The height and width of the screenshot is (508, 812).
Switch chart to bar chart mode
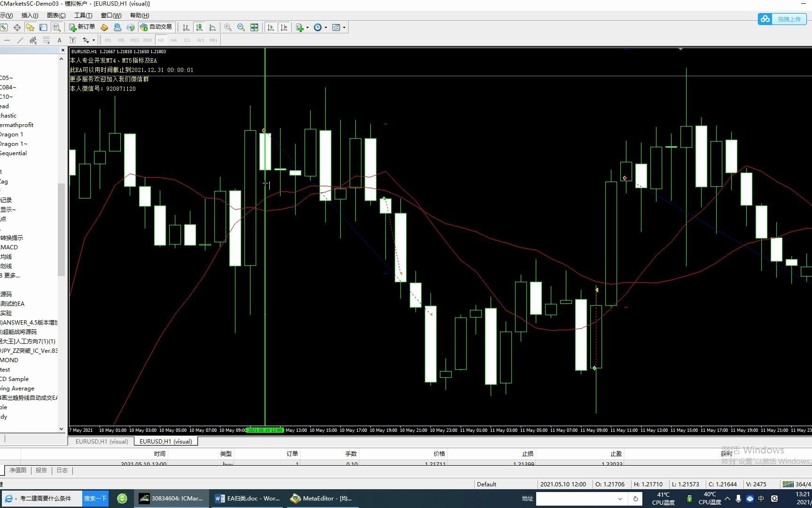tap(186, 27)
